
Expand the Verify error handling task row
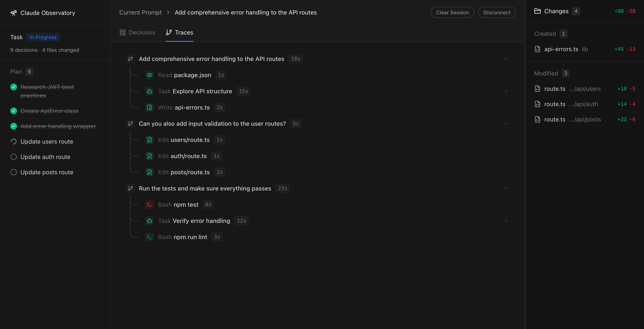(x=506, y=221)
